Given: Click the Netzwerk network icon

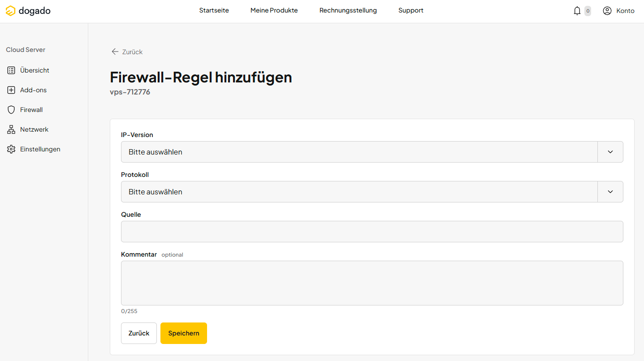Looking at the screenshot, I should [x=11, y=129].
